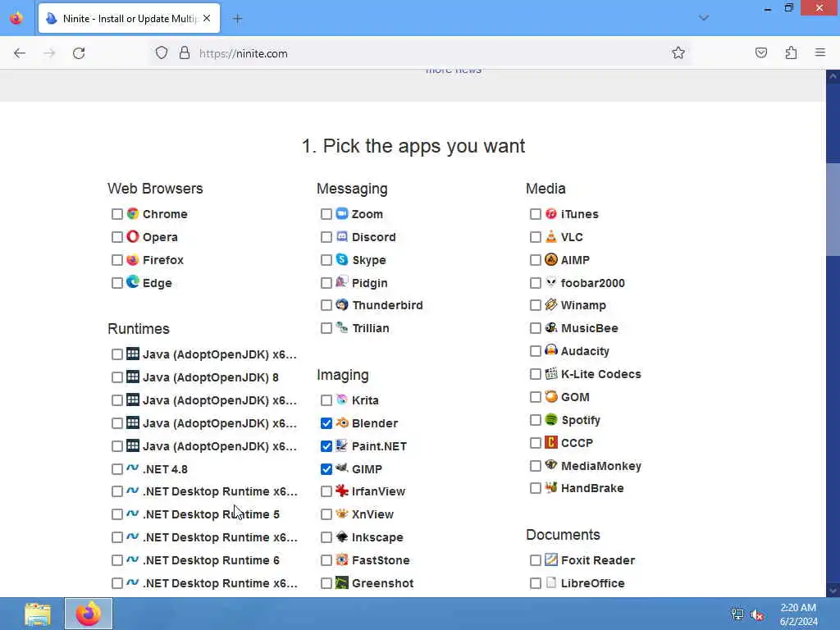
Task: Click the Chrome browser icon
Action: click(133, 214)
